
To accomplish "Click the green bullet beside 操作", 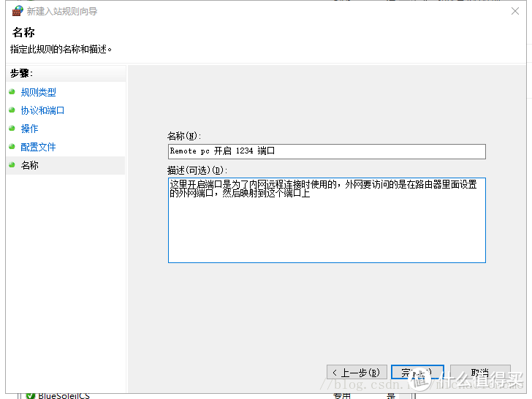I will [x=12, y=129].
